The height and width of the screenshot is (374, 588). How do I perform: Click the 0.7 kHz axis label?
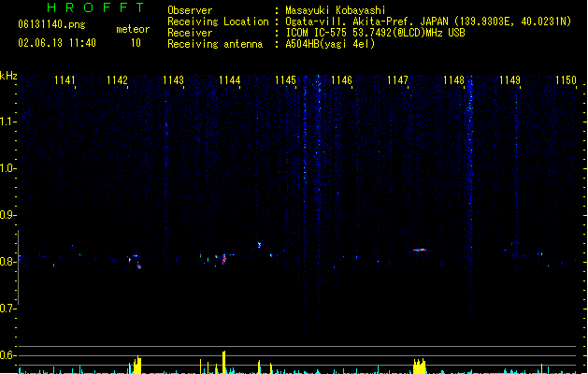[7, 309]
